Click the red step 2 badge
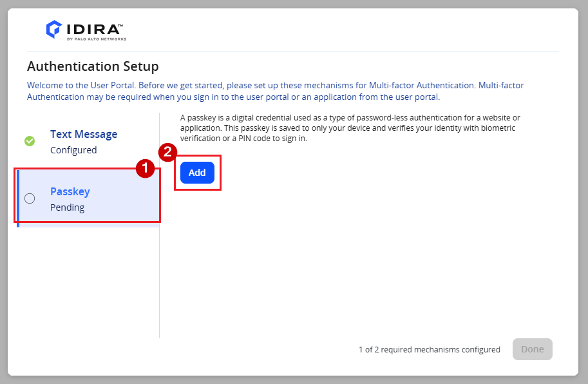The image size is (588, 384). click(x=167, y=152)
